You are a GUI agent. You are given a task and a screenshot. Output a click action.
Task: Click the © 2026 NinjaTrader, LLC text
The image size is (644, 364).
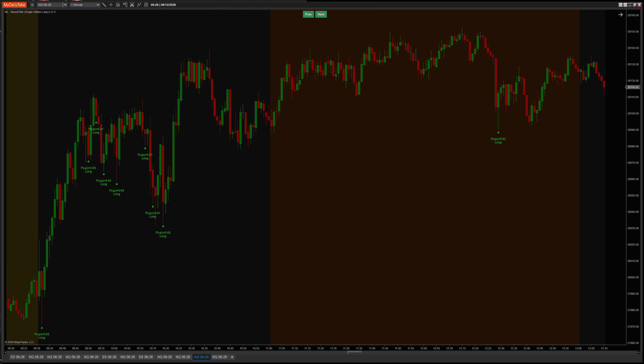pos(19,342)
